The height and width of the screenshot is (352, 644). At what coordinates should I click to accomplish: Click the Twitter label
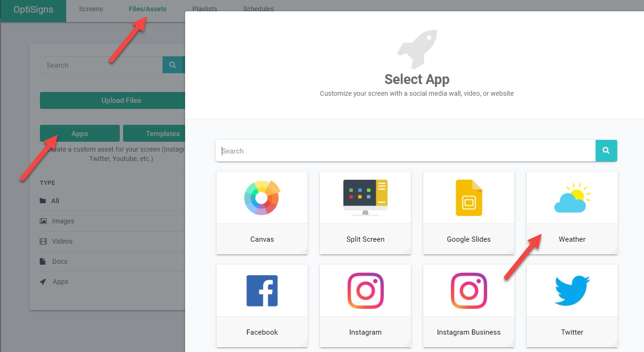tap(572, 332)
